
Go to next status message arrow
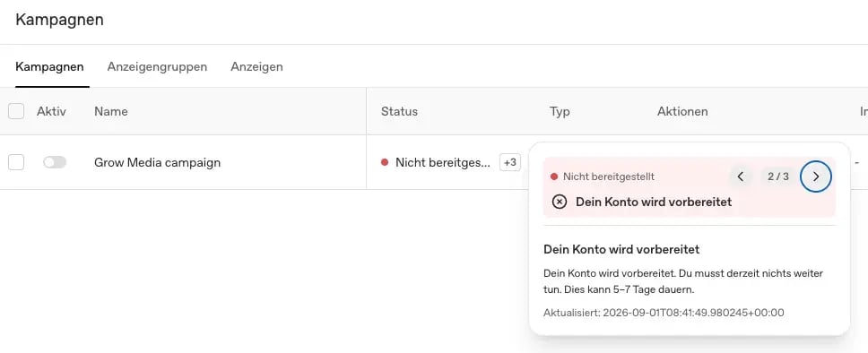point(815,176)
